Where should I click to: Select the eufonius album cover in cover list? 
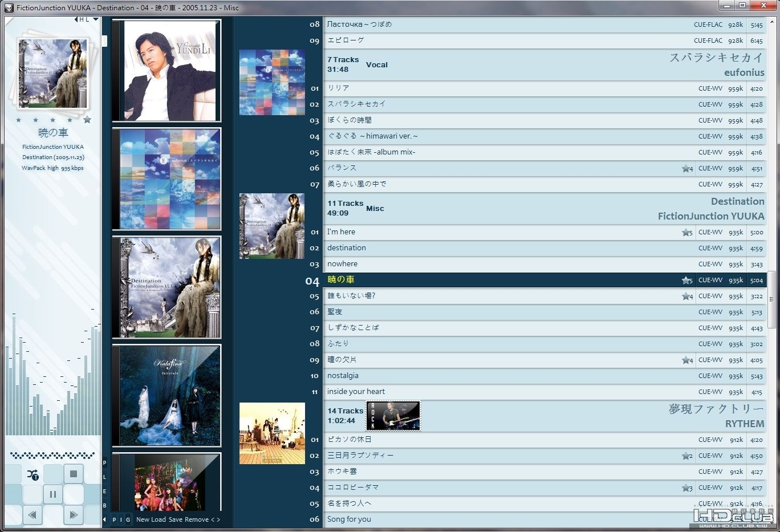[166, 179]
